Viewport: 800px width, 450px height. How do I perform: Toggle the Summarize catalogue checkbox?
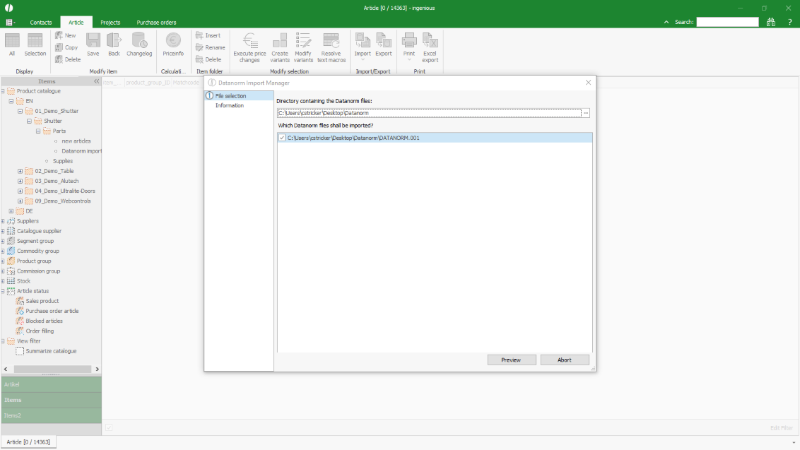(20, 351)
